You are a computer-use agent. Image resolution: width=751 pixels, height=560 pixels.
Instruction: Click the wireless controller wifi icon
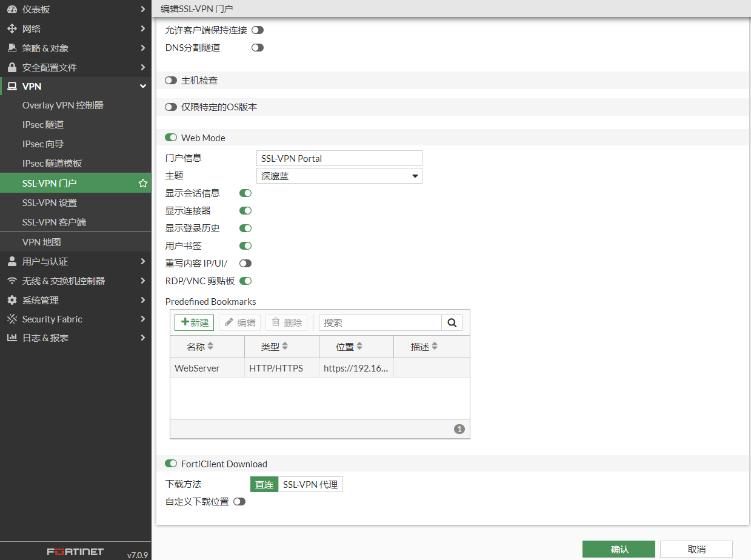[x=12, y=281]
